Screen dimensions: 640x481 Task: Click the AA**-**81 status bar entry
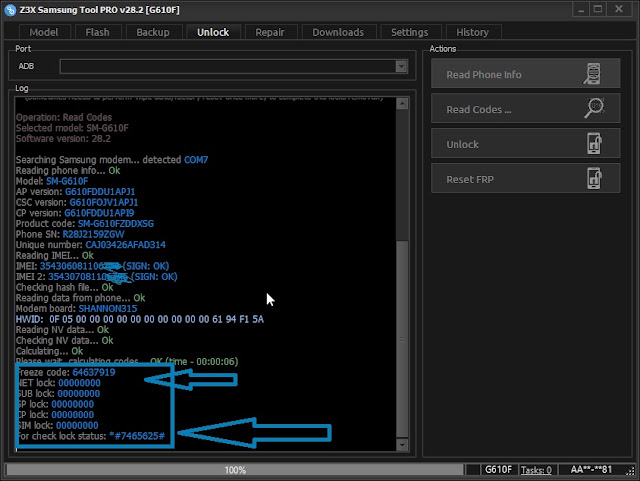point(591,470)
